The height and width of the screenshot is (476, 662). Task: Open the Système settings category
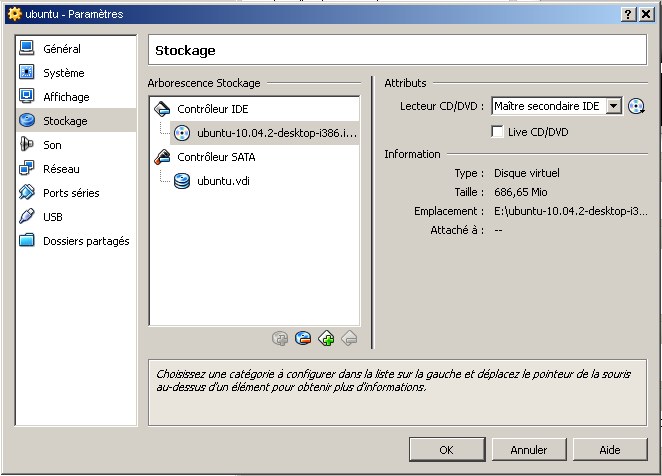click(63, 73)
